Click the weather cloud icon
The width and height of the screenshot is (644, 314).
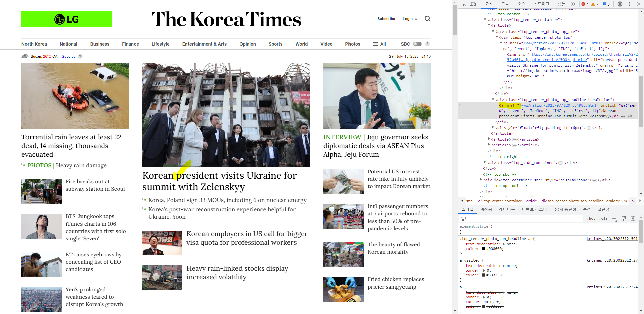point(25,56)
